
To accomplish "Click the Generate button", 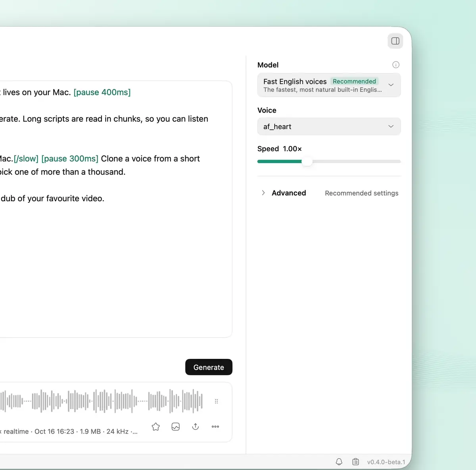I will coord(209,367).
